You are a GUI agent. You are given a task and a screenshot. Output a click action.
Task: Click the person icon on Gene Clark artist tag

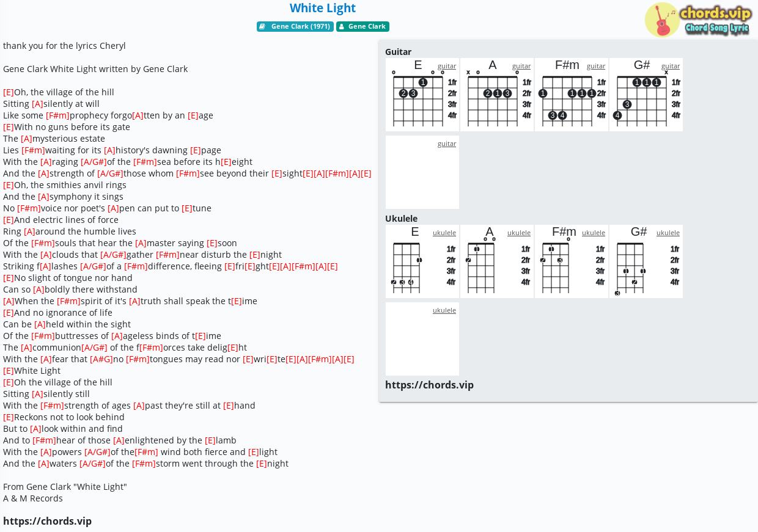point(342,27)
